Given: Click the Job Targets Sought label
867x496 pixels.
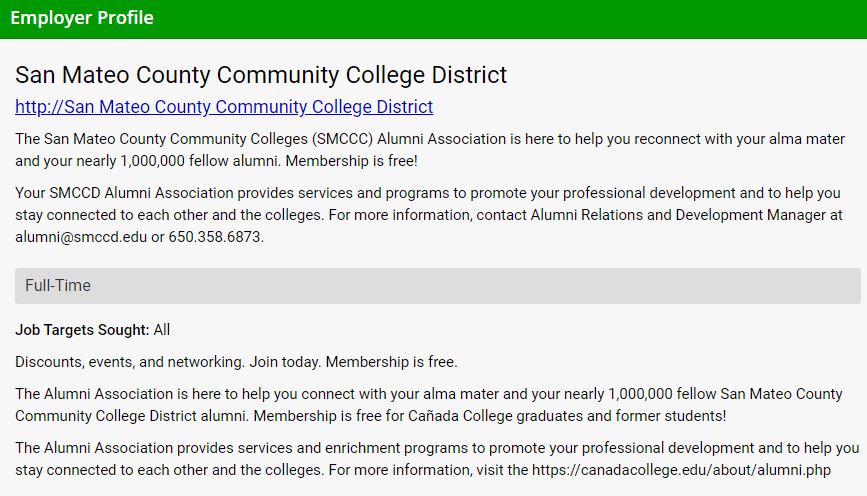Looking at the screenshot, I should [x=82, y=330].
